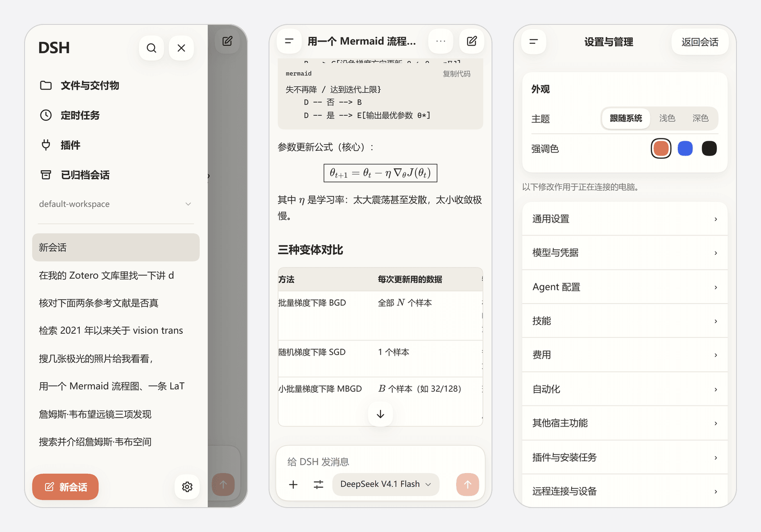
Task: Click the search icon in the DSH sidebar
Action: tap(151, 48)
